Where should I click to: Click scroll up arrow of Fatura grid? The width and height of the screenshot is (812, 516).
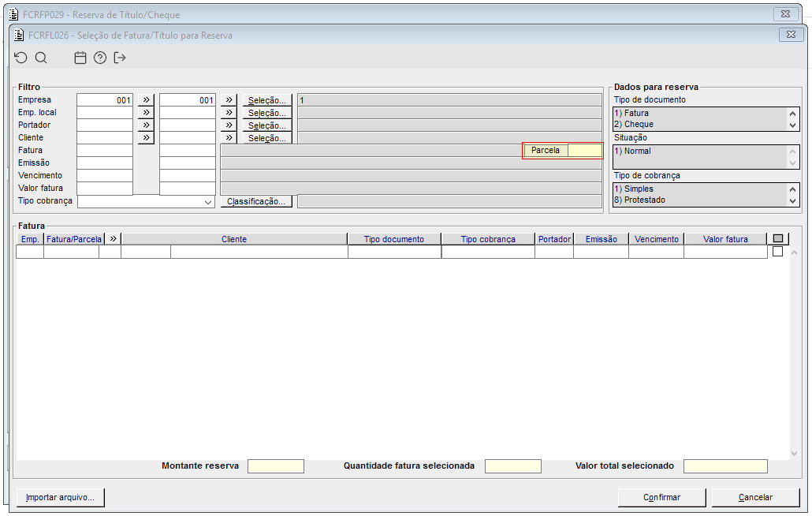pyautogui.click(x=795, y=252)
